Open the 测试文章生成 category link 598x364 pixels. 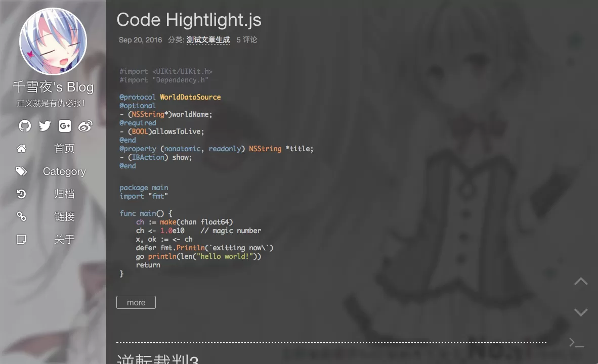tap(208, 40)
